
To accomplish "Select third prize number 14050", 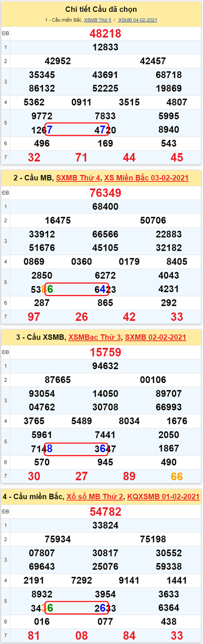I will (x=105, y=393).
